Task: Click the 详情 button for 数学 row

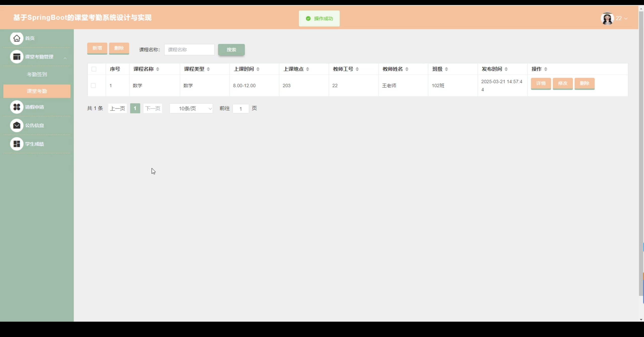Action: pos(541,83)
